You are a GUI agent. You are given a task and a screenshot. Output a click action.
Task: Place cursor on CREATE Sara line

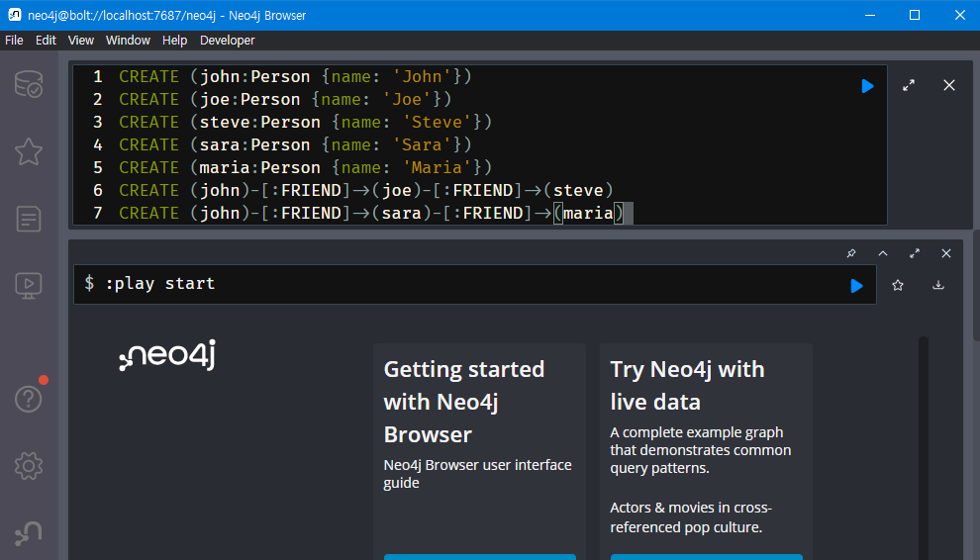(295, 145)
